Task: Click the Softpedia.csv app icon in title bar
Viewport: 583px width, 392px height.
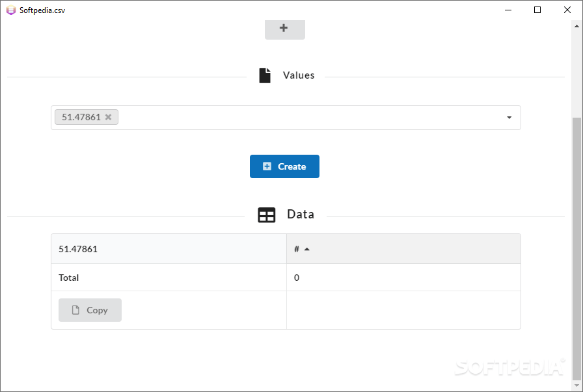Action: 10,10
